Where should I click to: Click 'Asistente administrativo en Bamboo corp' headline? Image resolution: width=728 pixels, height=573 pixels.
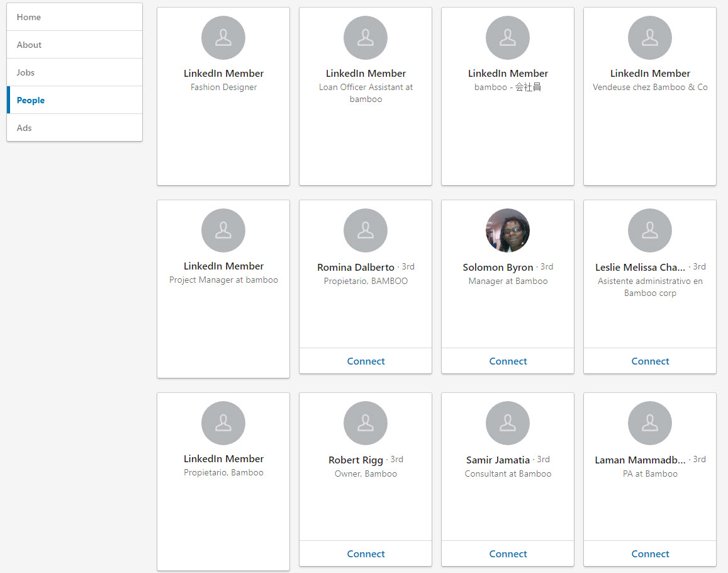[649, 286]
